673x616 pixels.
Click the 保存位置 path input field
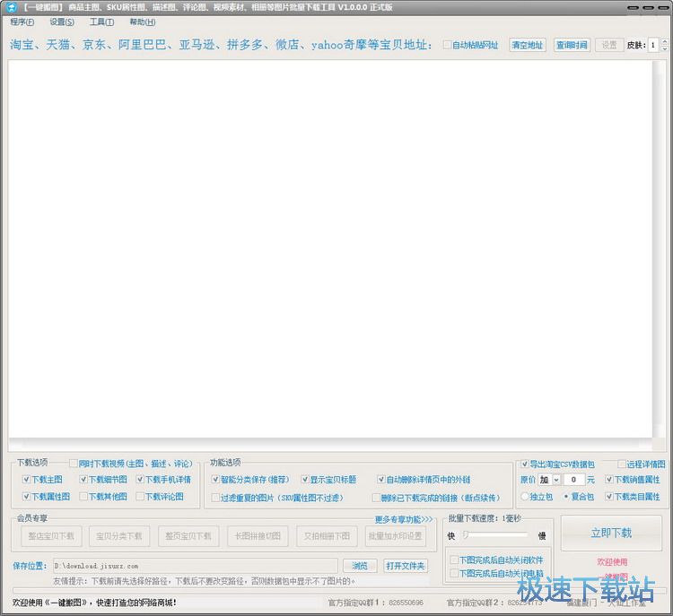[195, 566]
